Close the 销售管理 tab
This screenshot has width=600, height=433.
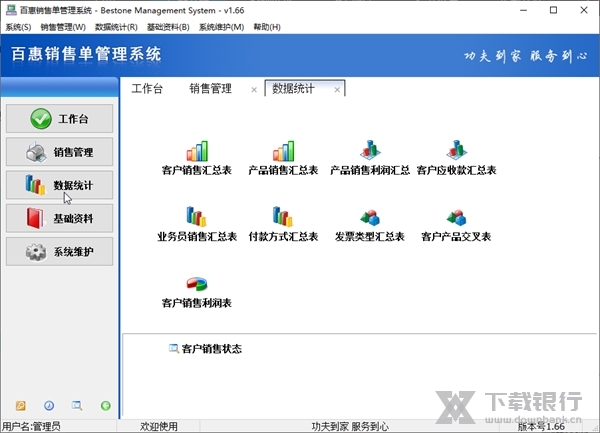tap(254, 90)
